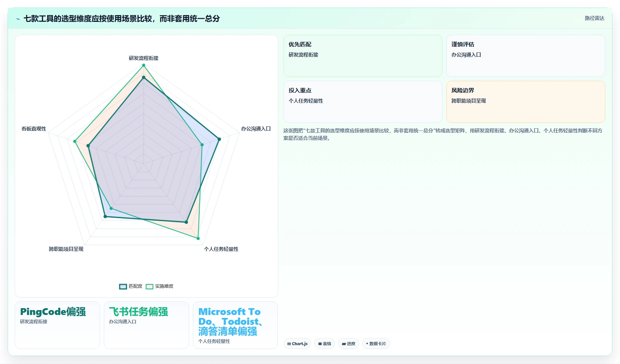The width and height of the screenshot is (620, 364).
Task: Select the 表格 tag chip
Action: [325, 344]
